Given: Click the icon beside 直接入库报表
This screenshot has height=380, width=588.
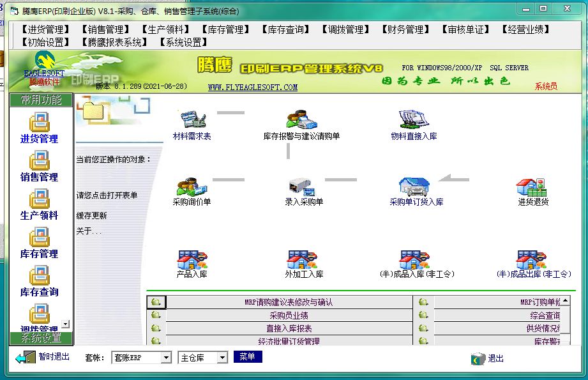Looking at the screenshot, I should 156,328.
